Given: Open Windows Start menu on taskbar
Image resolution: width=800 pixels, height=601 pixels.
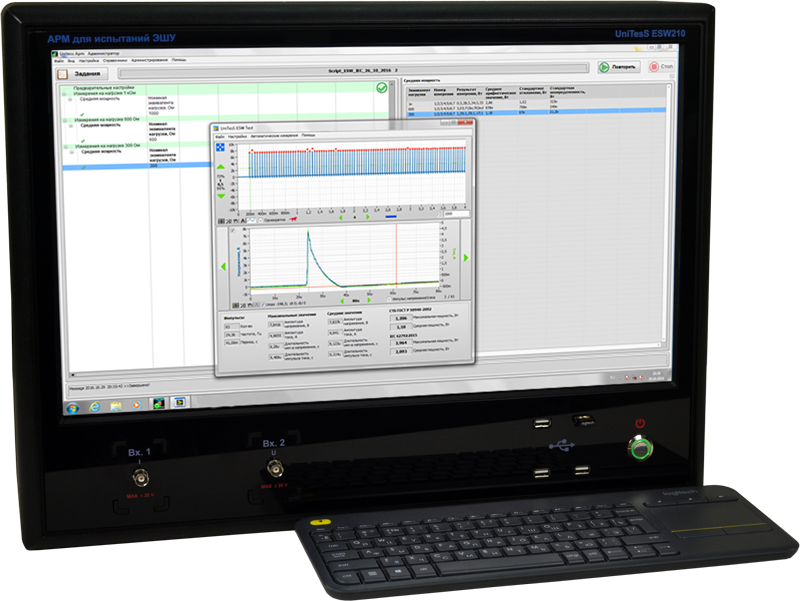Looking at the screenshot, I should tap(71, 406).
